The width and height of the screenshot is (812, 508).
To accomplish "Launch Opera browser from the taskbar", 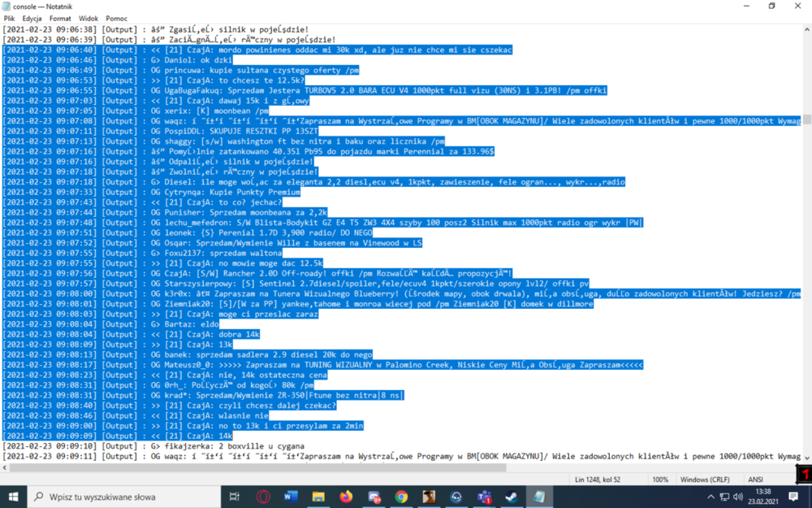I will pyautogui.click(x=263, y=497).
